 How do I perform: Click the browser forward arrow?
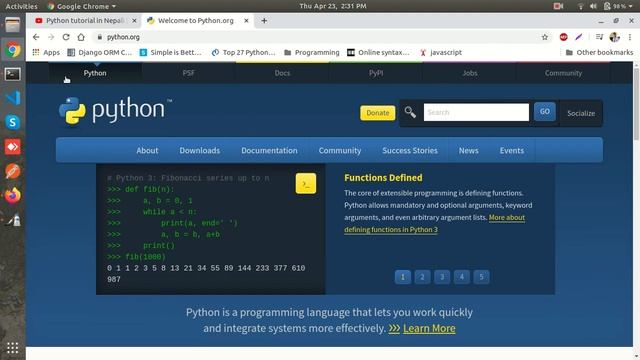pos(51,37)
